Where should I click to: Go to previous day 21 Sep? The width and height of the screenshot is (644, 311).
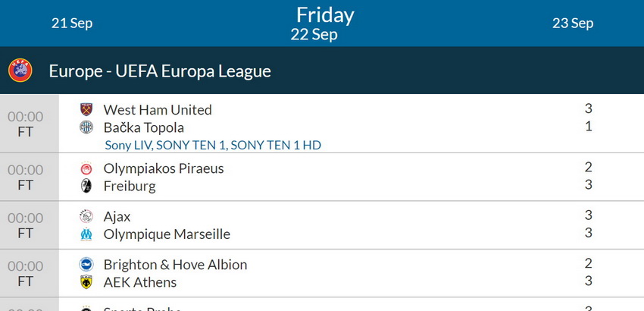tap(72, 23)
